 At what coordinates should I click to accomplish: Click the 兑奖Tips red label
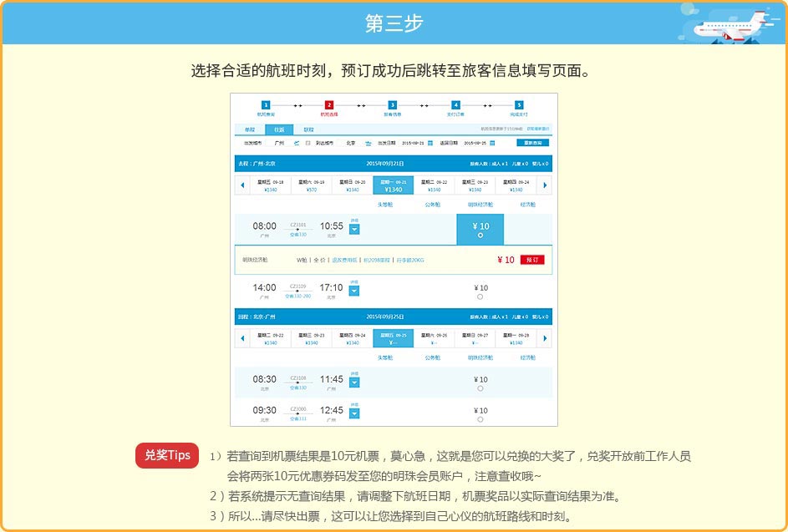click(x=167, y=455)
